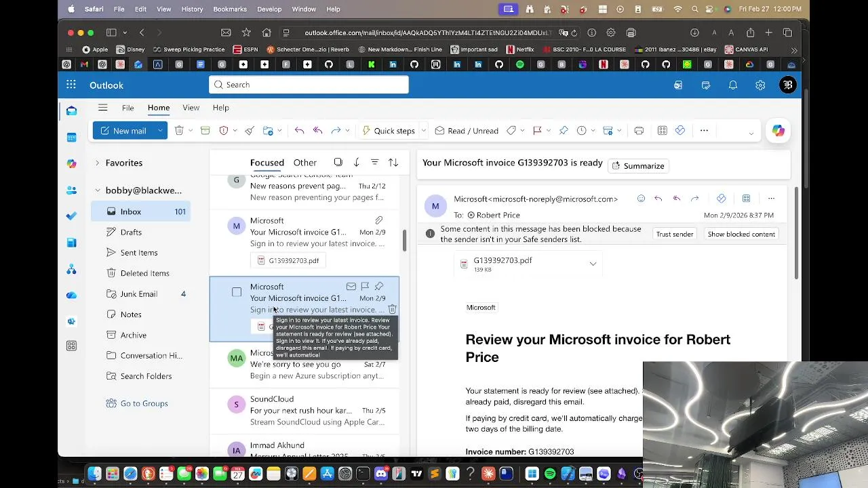868x488 pixels.
Task: Click the message list scrollbar
Action: pos(405,241)
